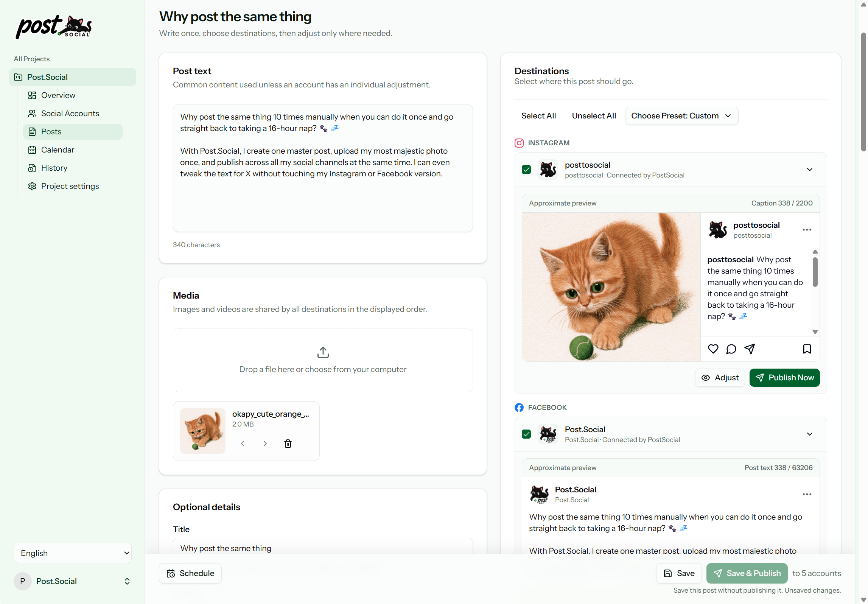Collapse the posttosocial Instagram account panel
Image resolution: width=868 pixels, height=604 pixels.
[810, 170]
